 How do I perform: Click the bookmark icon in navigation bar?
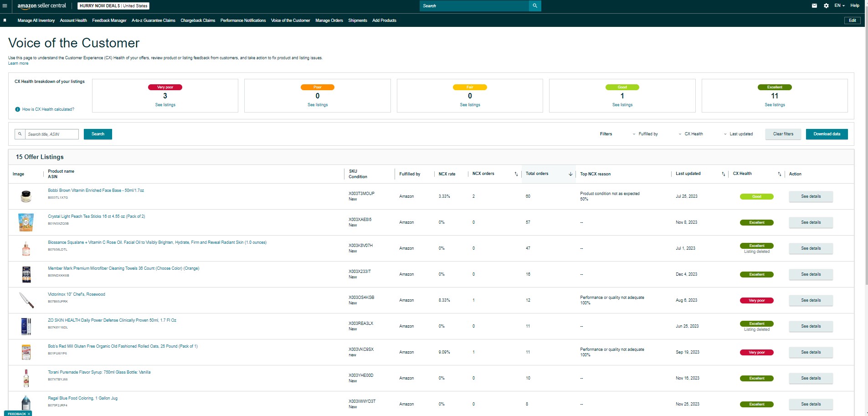[x=5, y=21]
